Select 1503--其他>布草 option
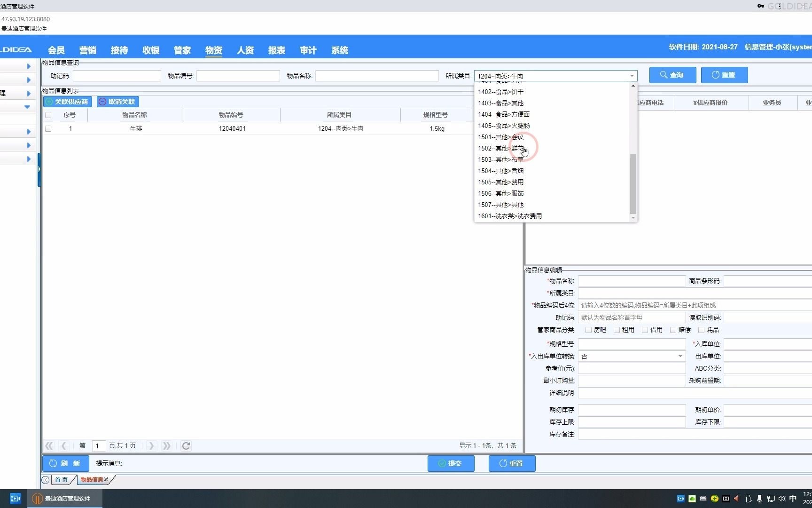This screenshot has height=508, width=812. click(x=552, y=159)
